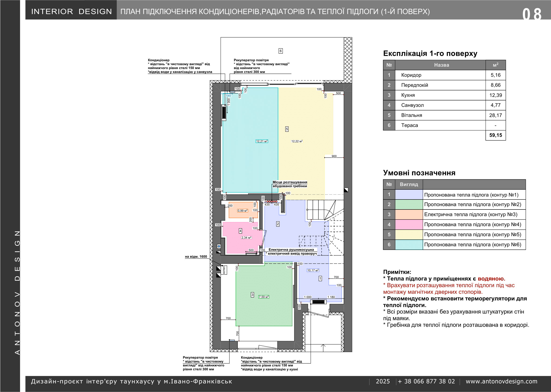Click the 'Місце розташування вбудованої гребінки' annotation
Screen dimensions: 551x392
290,184
